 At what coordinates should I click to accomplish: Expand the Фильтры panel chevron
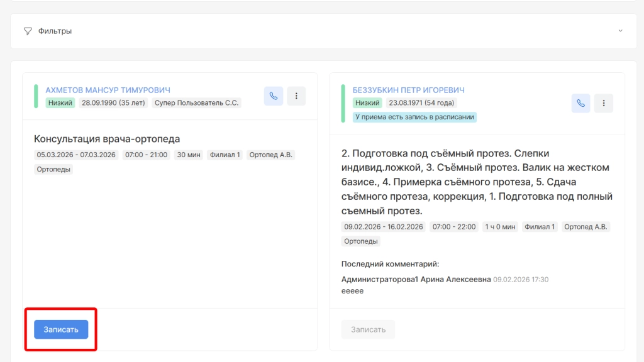coord(620,31)
